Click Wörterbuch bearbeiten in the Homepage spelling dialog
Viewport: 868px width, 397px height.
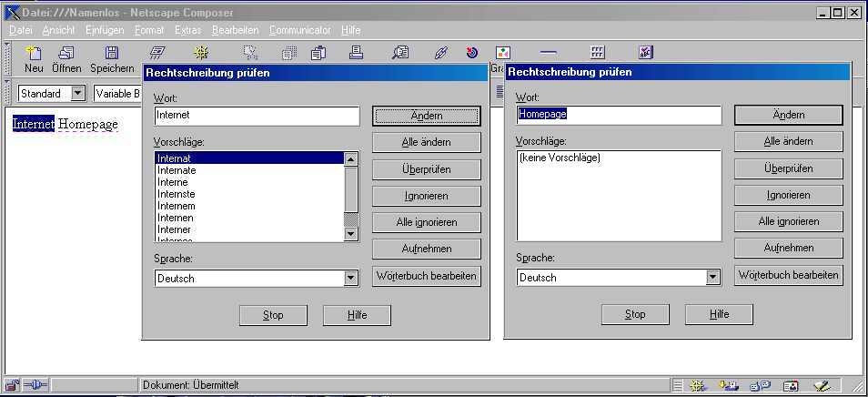(x=788, y=275)
